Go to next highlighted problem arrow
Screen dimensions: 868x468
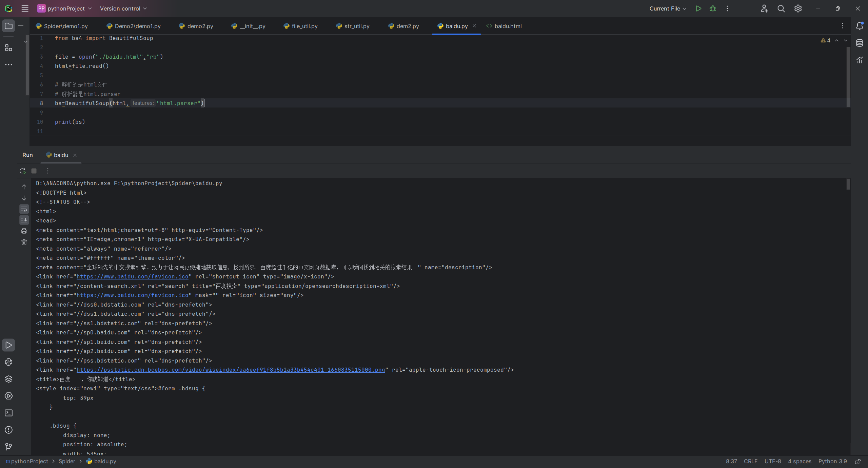coord(846,40)
